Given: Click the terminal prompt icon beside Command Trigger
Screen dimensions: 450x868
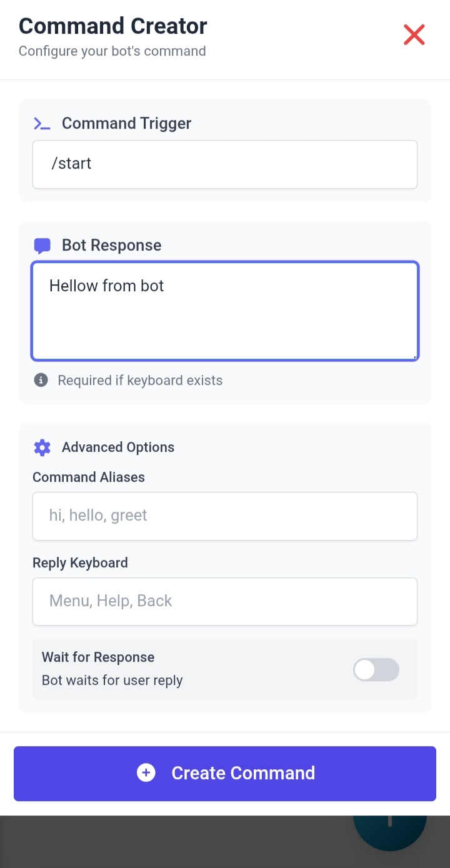Looking at the screenshot, I should click(42, 124).
